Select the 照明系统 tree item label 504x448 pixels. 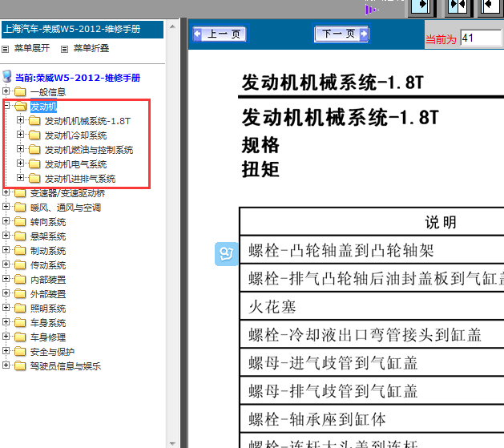48,309
